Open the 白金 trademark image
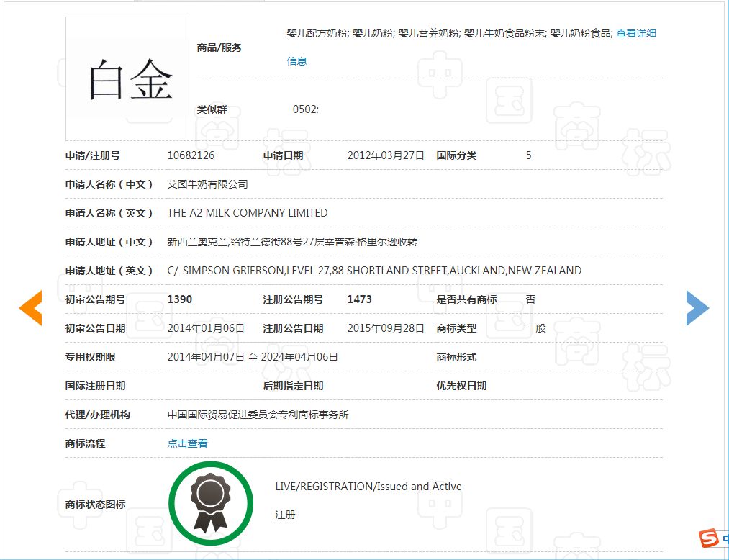 tap(127, 78)
